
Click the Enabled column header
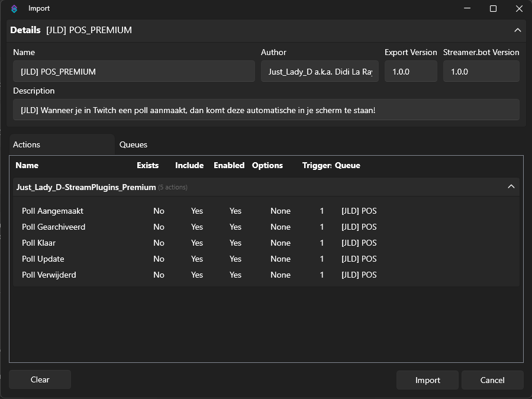click(229, 165)
